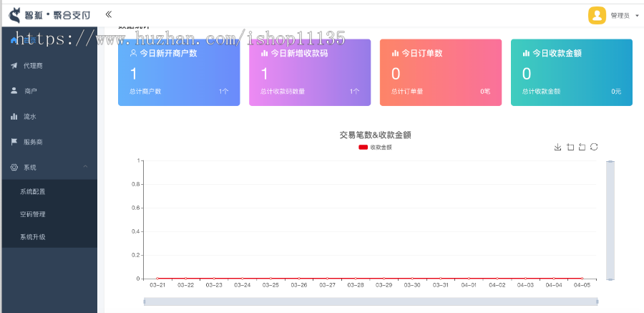Collapse the sidebar with the double-chevron icon
The height and width of the screenshot is (313, 644).
109,15
